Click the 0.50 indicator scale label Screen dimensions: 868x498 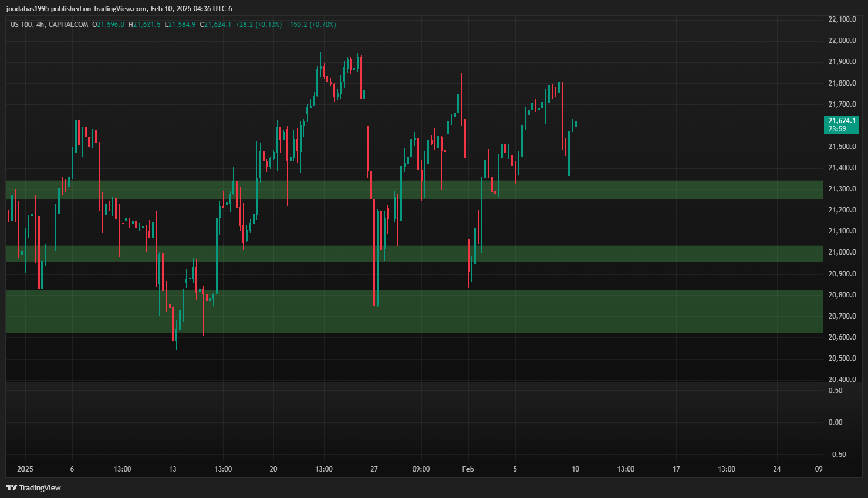(835, 391)
